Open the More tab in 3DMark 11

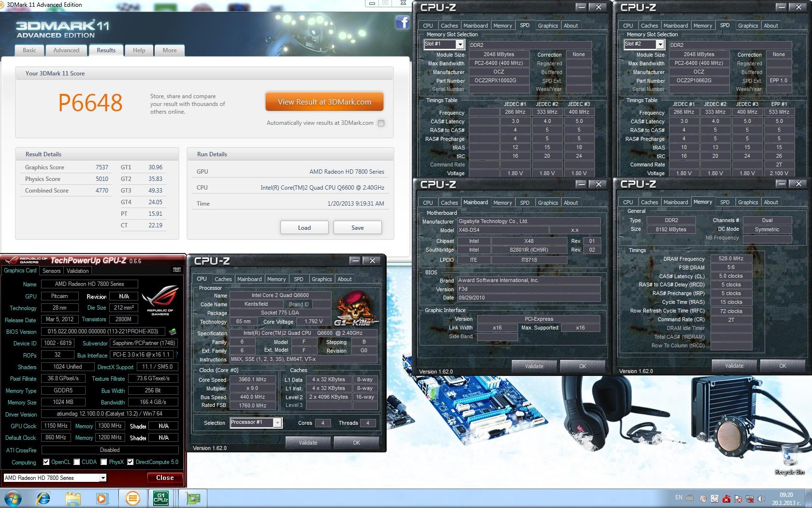pyautogui.click(x=170, y=50)
